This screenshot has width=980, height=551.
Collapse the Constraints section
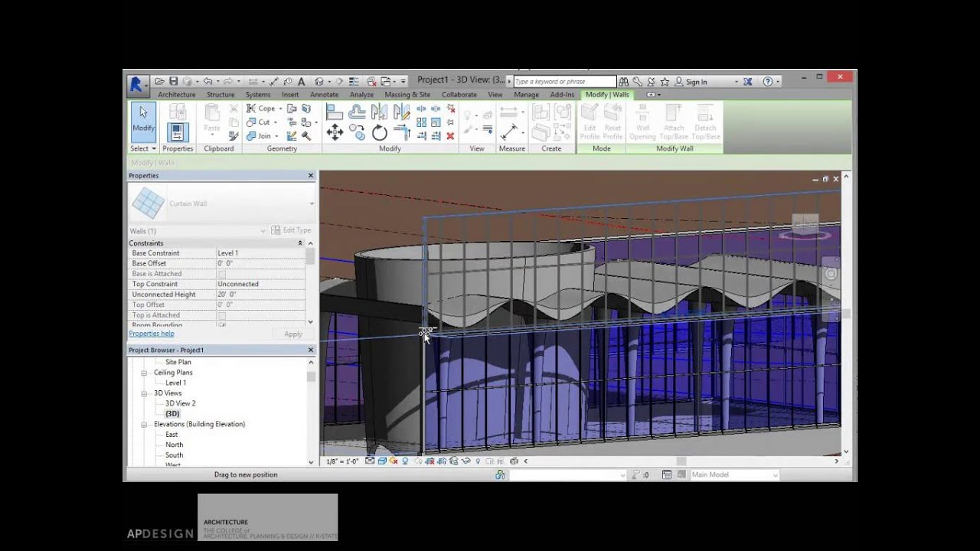point(300,243)
